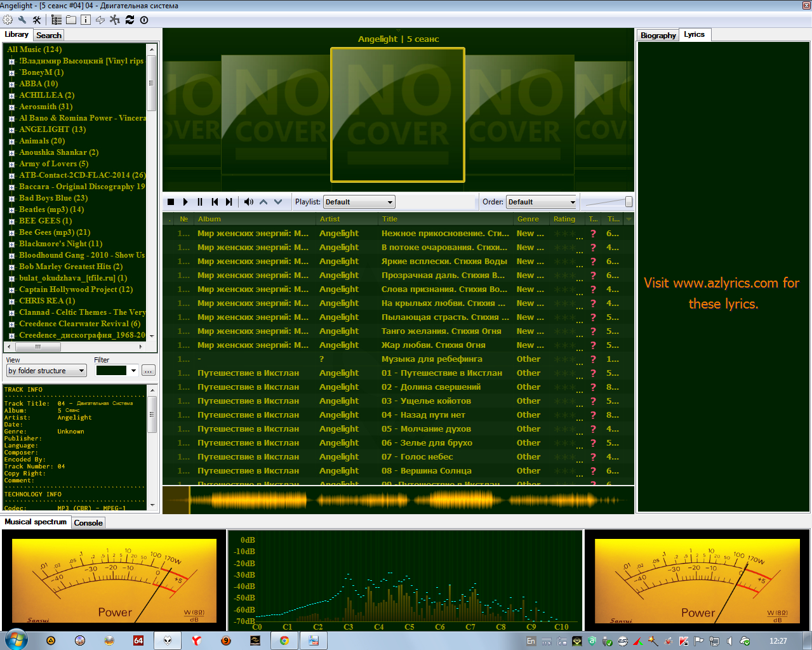Click the crossed hammer-and-wrench tools icon
The image size is (812, 650).
click(x=37, y=20)
